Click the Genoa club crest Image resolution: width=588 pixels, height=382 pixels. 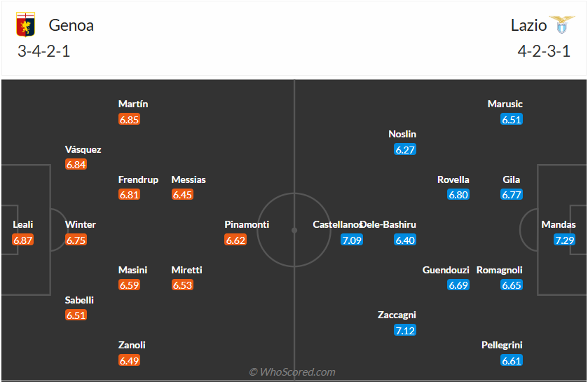coord(25,25)
